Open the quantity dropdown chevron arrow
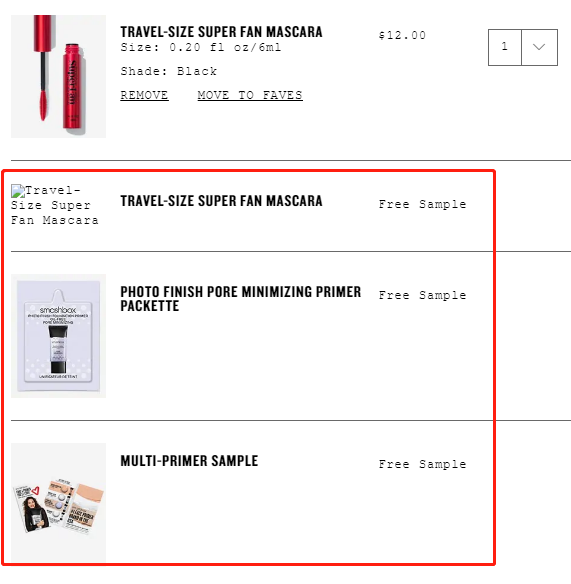The height and width of the screenshot is (584, 571). point(539,47)
